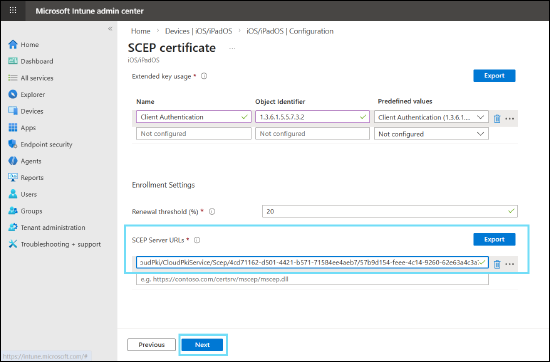Screen dimensions: 550x362
Task: Export the SCEP Server URLs list
Action: 494,239
